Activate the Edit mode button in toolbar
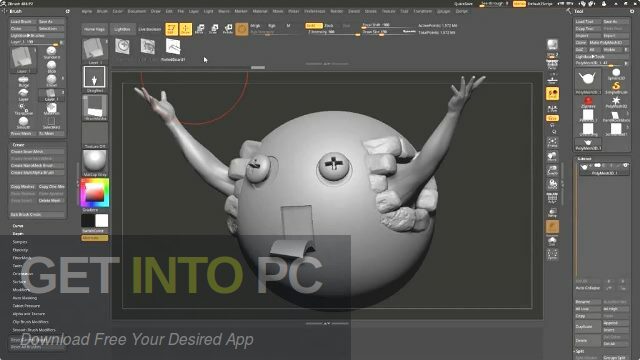 171,29
